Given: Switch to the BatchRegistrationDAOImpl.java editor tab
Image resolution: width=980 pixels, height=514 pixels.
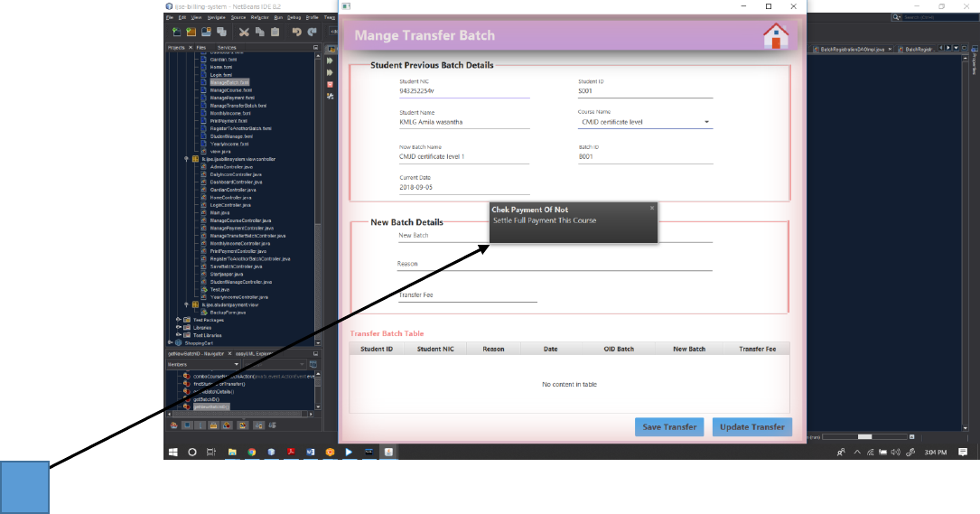Looking at the screenshot, I should click(853, 49).
